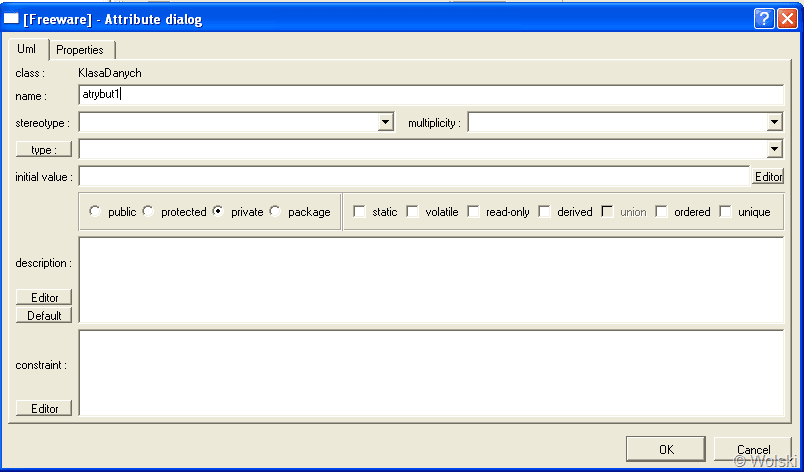
Task: Open the stereotype dropdown arrow
Action: click(x=385, y=122)
